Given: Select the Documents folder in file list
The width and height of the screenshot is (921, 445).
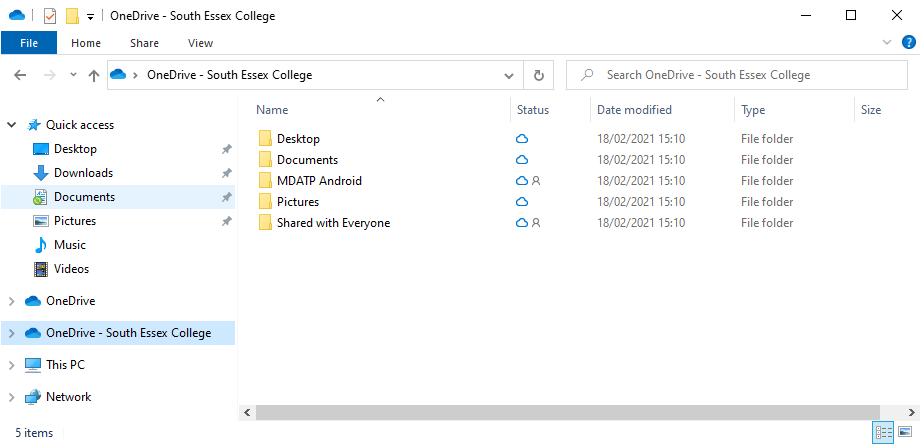Looking at the screenshot, I should [307, 160].
